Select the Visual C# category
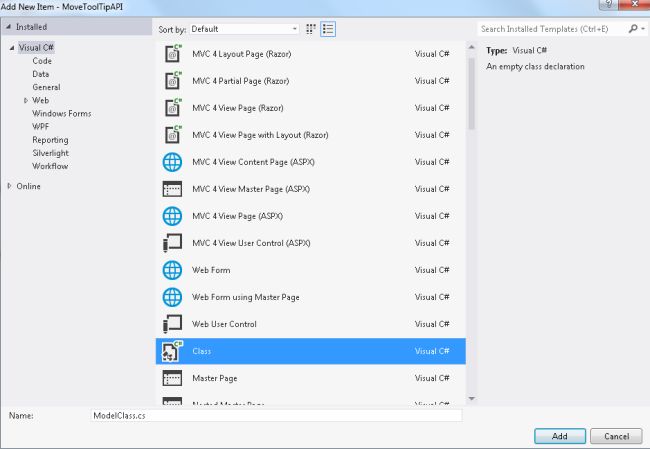This screenshot has width=650, height=449. (36, 47)
